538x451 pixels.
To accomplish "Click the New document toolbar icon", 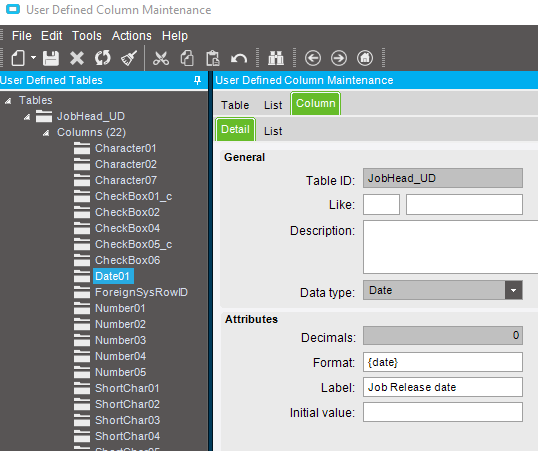I will (x=18, y=58).
